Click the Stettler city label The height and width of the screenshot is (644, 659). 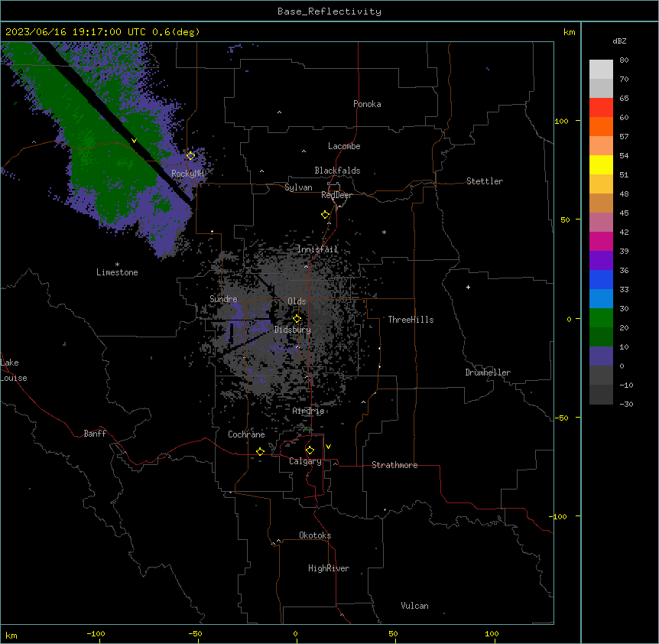(485, 181)
